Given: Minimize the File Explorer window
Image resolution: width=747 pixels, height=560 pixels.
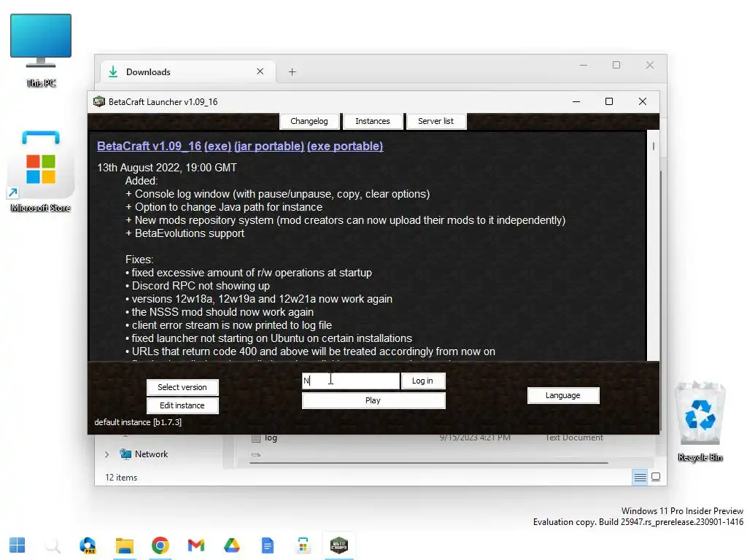Looking at the screenshot, I should pos(583,65).
